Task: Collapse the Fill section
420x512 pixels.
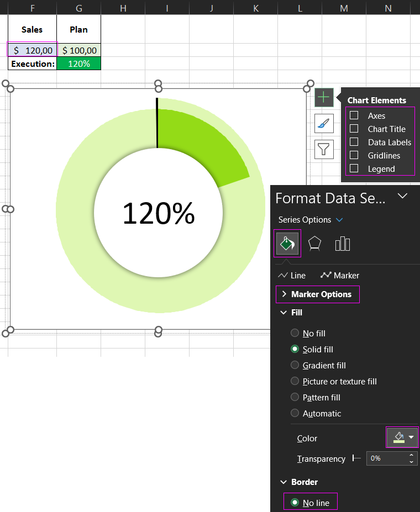Action: [284, 313]
